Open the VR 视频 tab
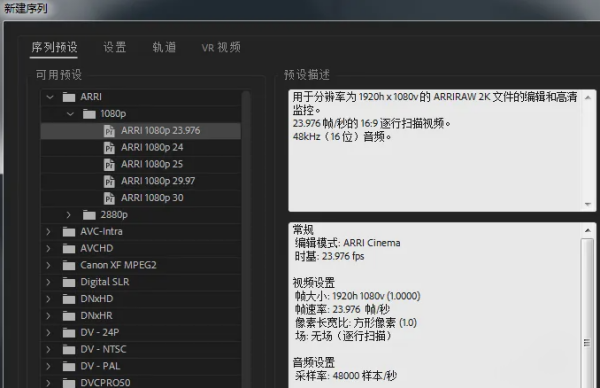 pyautogui.click(x=221, y=47)
